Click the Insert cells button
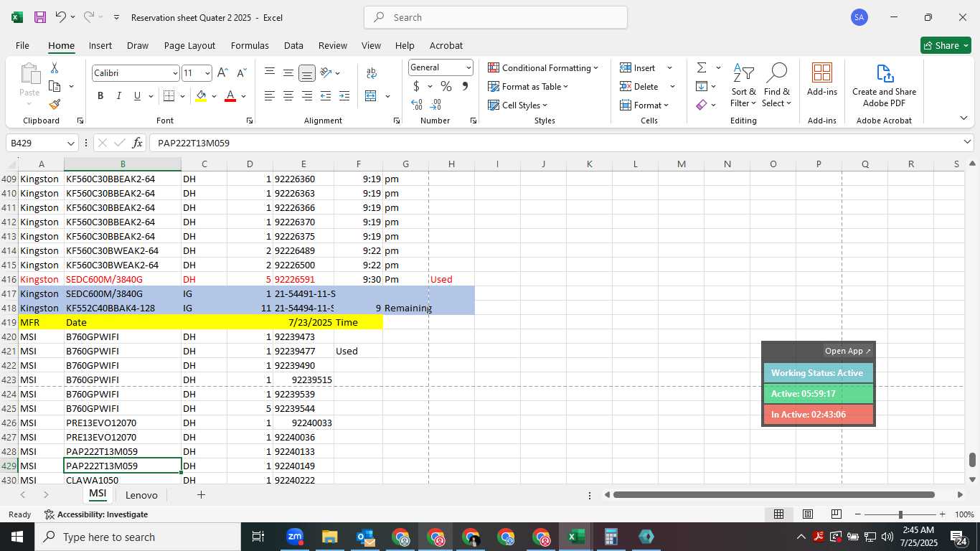Viewport: 980px width, 551px height. tap(638, 67)
